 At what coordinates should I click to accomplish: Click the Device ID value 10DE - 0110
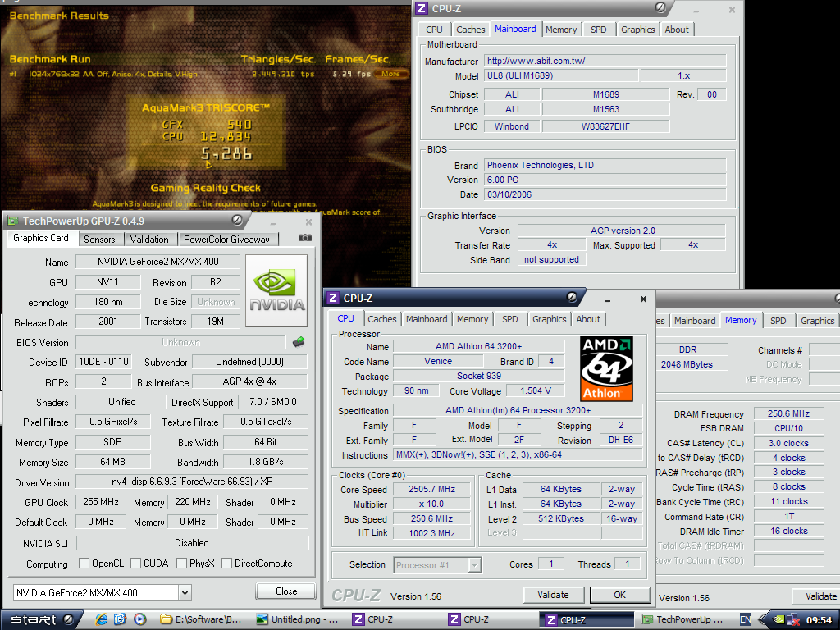tap(103, 362)
